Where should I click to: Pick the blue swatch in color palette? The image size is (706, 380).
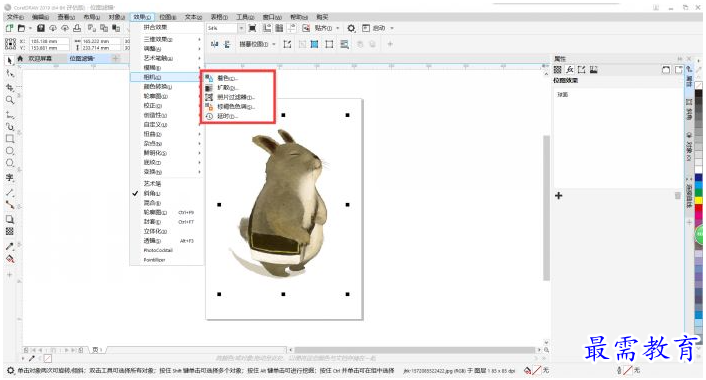point(698,177)
